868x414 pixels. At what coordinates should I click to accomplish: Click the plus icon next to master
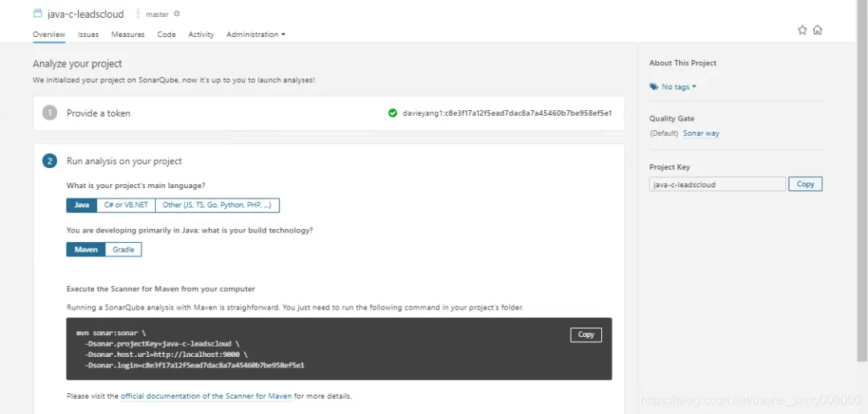177,14
